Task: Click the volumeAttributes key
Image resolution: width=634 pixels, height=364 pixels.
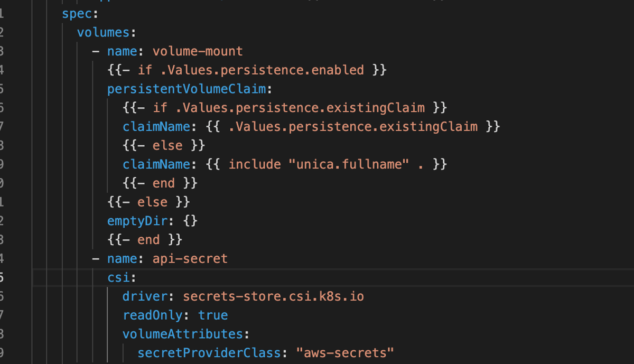Action: point(182,334)
